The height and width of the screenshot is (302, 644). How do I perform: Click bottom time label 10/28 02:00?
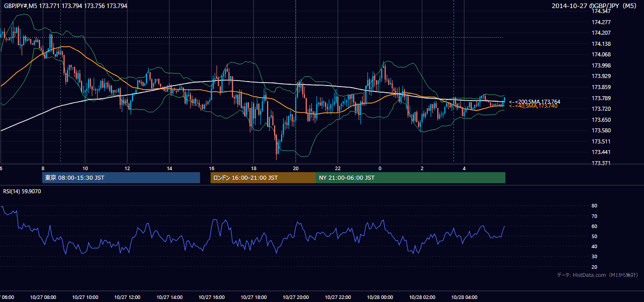tap(422, 297)
